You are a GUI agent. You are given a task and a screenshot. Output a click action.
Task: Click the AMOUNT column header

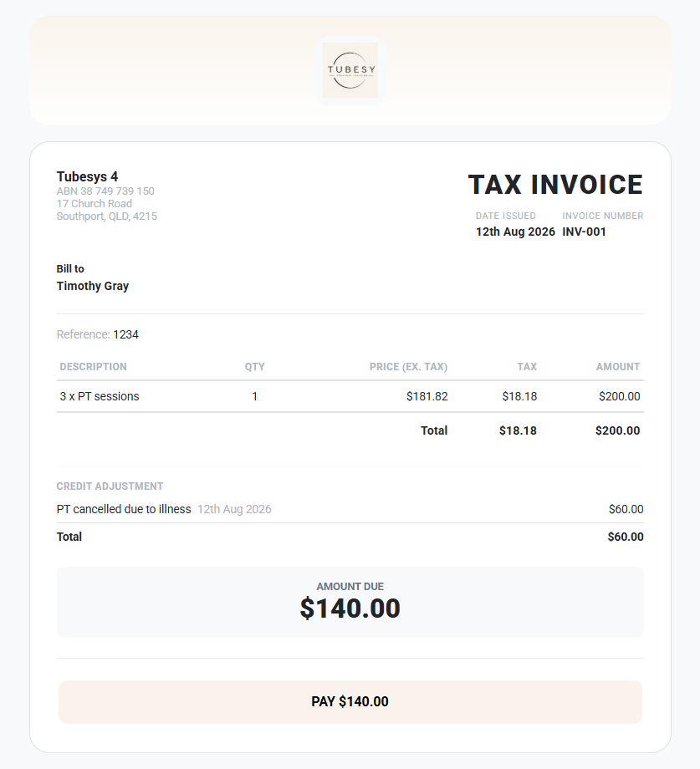617,367
